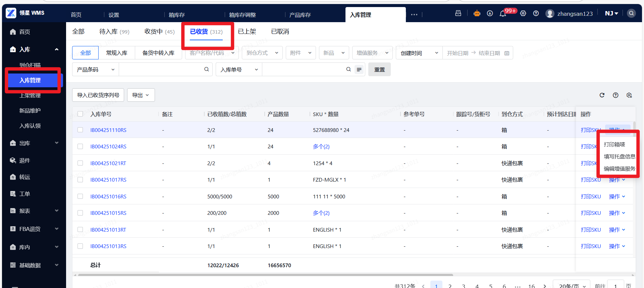Open the 导出 dropdown
Screen dimensions: 644x288
click(141, 95)
